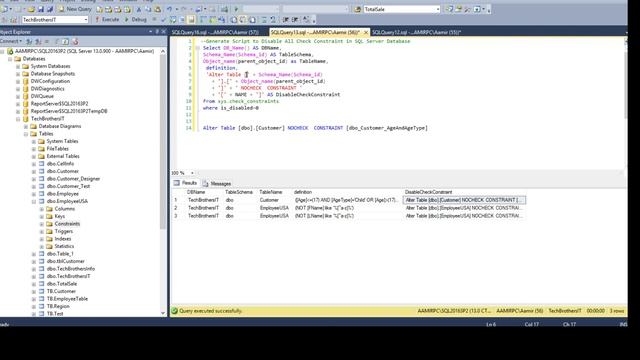The image size is (640, 360).
Task: Pin or auto-hide Object Explorer panel
Action: tap(157, 31)
